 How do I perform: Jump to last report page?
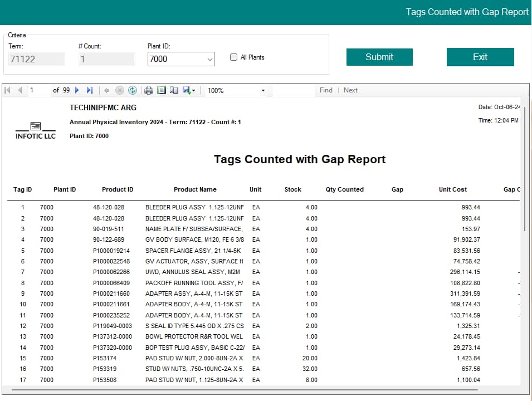pyautogui.click(x=90, y=90)
